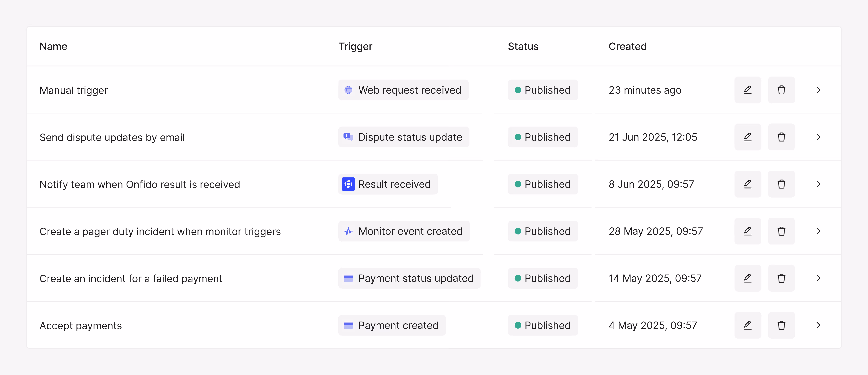The height and width of the screenshot is (375, 868).
Task: Click Monitor event created trigger tag
Action: tap(404, 231)
